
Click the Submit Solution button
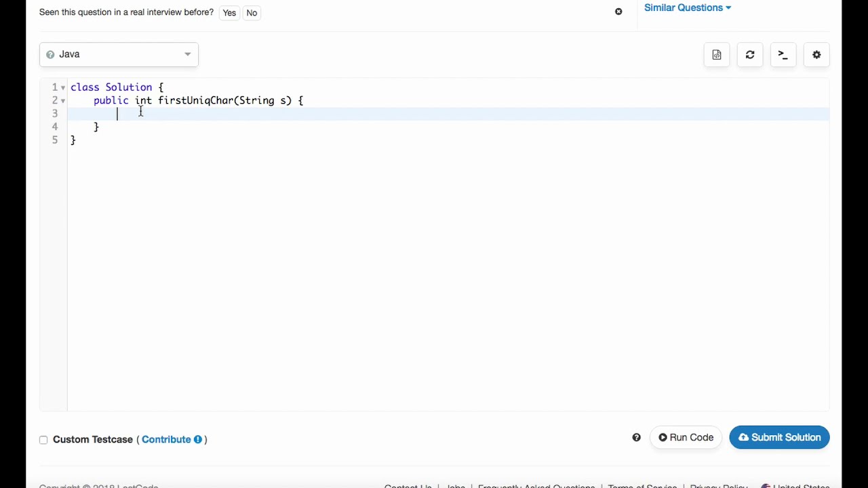[779, 437]
